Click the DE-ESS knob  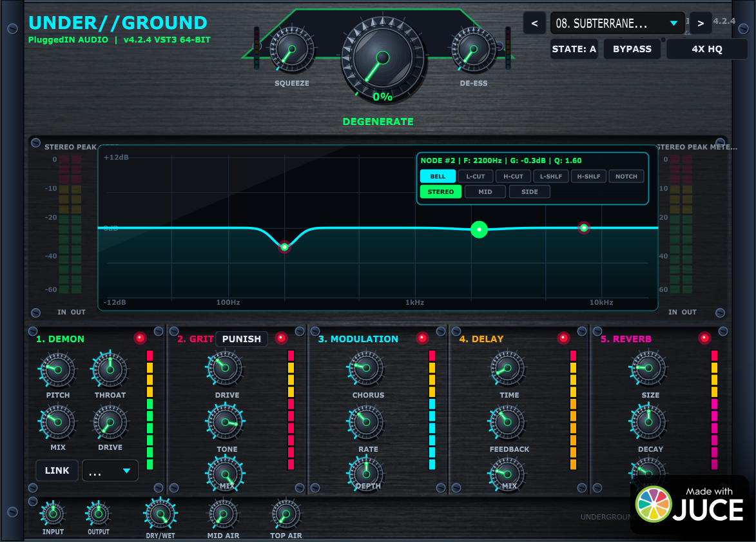click(474, 49)
